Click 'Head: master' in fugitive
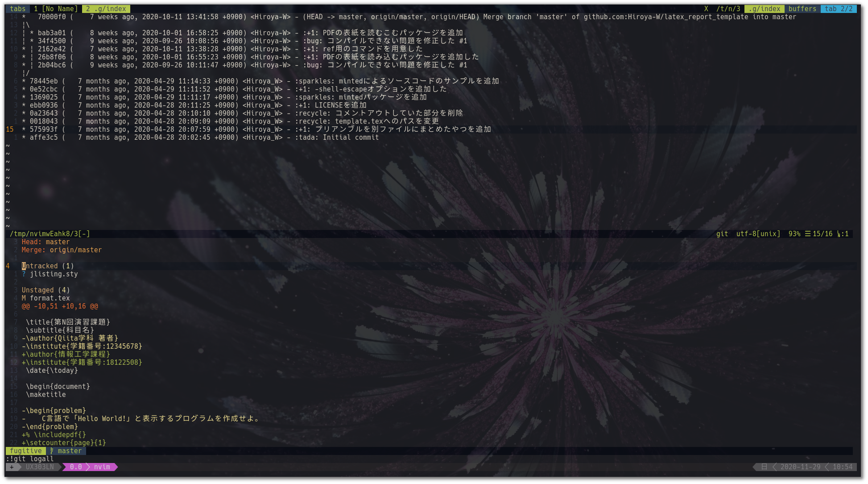This screenshot has width=868, height=484. click(45, 242)
